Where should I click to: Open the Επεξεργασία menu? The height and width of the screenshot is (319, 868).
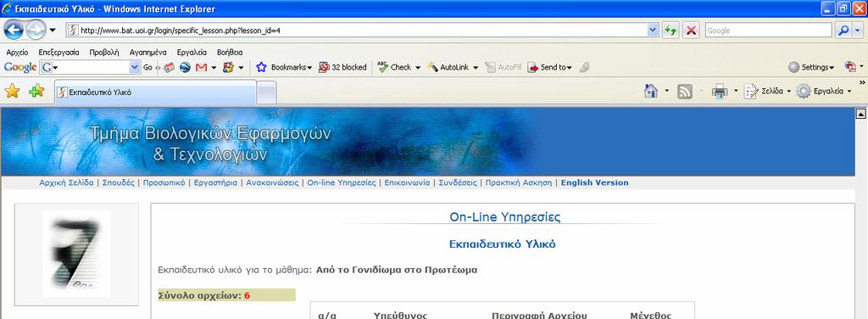pos(58,53)
